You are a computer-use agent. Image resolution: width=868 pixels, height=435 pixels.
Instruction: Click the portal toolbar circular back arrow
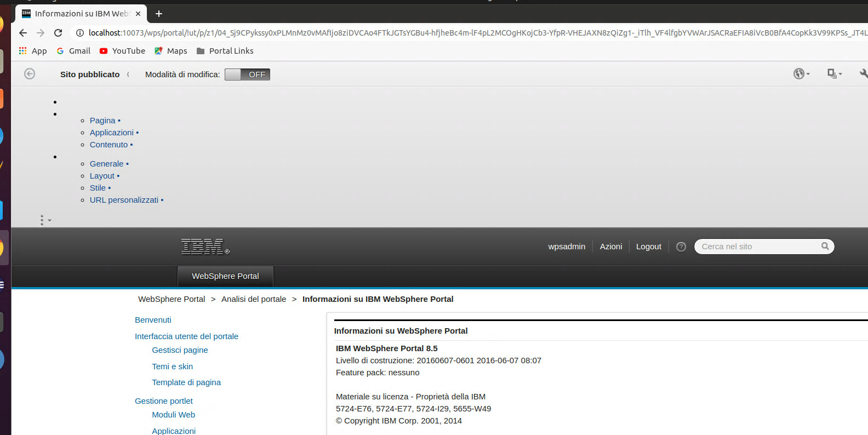point(30,74)
